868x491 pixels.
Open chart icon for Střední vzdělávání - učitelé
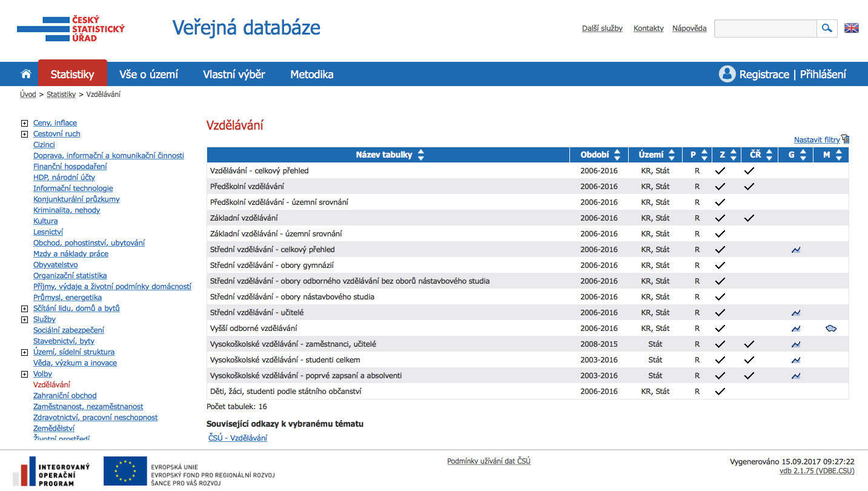(x=795, y=313)
